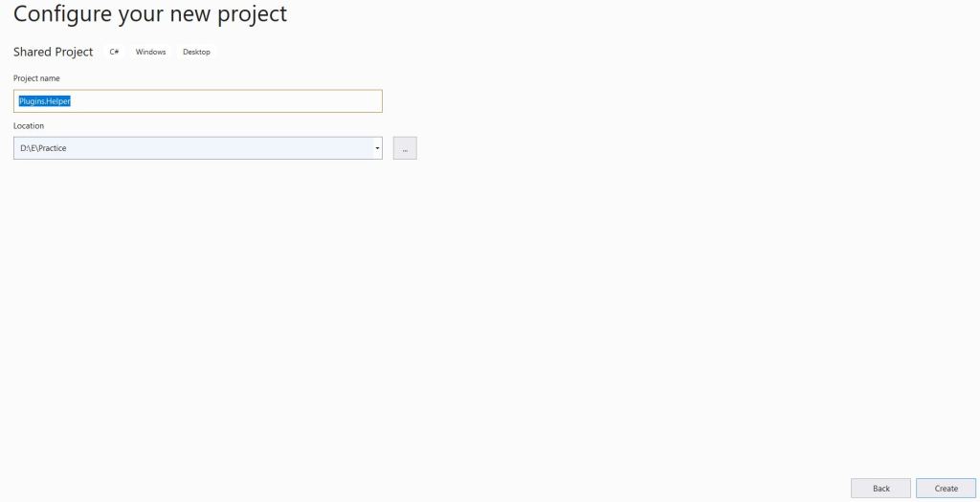Select the Location combo box
The height and width of the screenshot is (502, 980).
(x=191, y=148)
